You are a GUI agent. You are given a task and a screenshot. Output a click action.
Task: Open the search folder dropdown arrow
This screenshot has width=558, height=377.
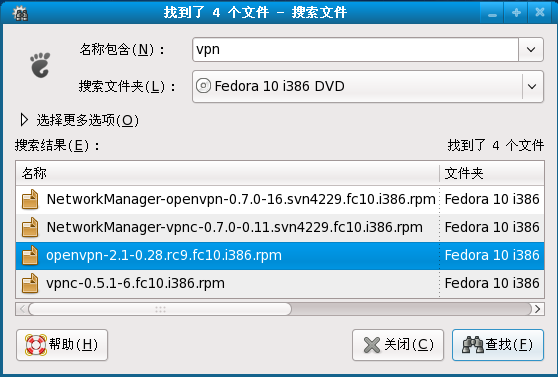(x=532, y=87)
